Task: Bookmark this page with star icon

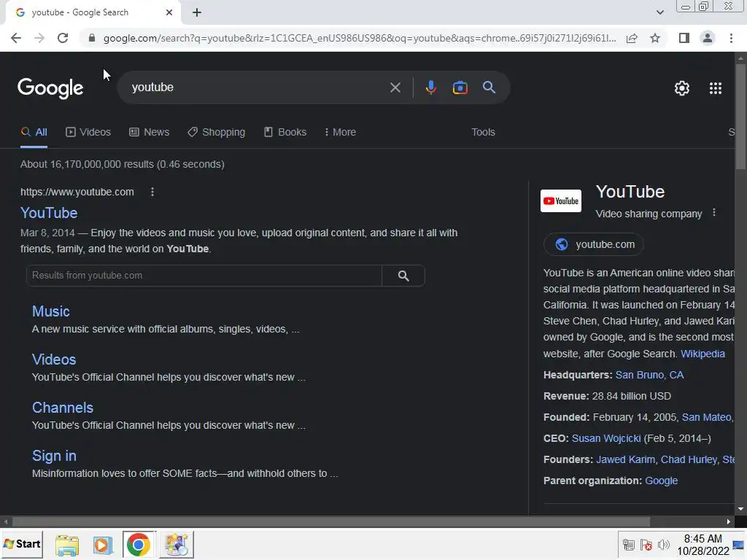Action: click(655, 38)
